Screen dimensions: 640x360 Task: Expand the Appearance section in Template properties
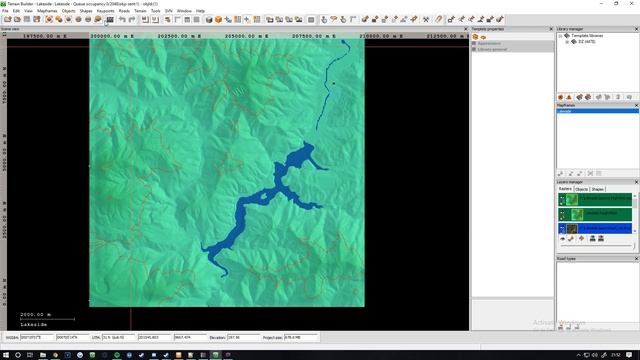click(x=474, y=43)
